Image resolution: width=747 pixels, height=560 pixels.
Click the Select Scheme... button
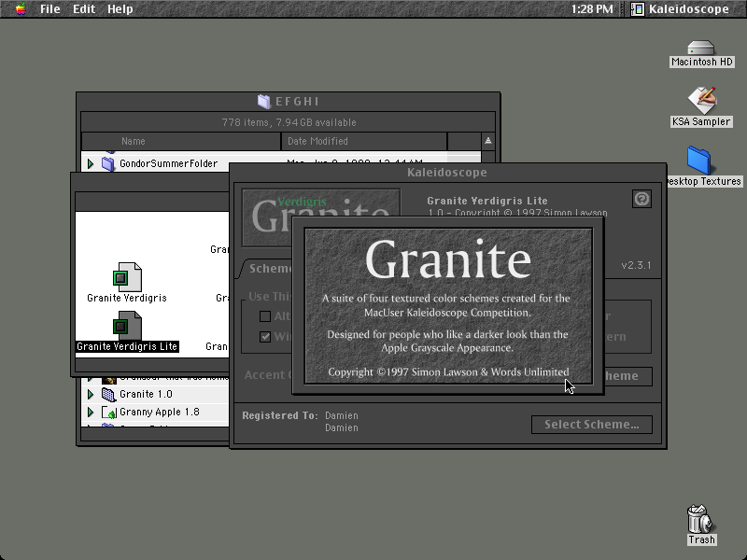click(x=592, y=425)
